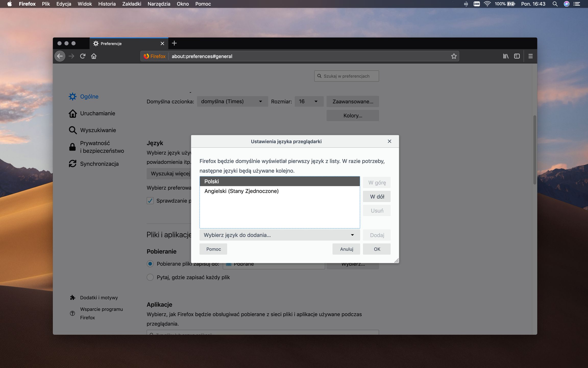Click the 'W dół' button
This screenshot has height=368, width=588.
(377, 197)
